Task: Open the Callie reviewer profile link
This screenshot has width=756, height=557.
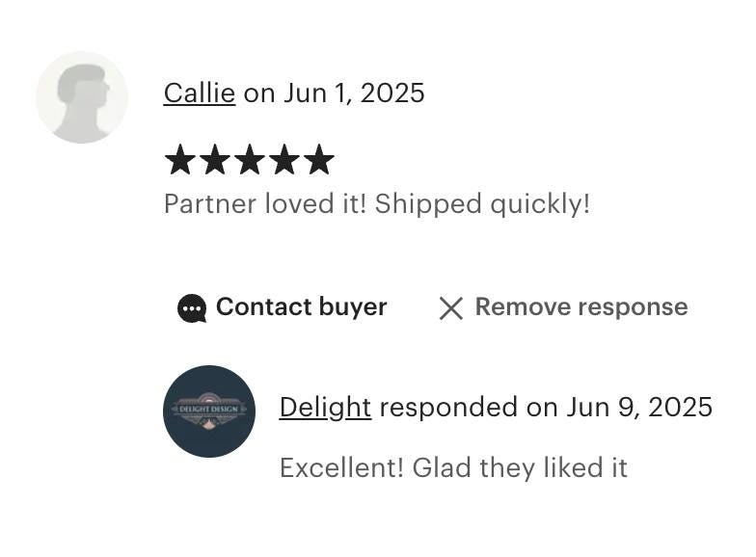Action: [199, 93]
